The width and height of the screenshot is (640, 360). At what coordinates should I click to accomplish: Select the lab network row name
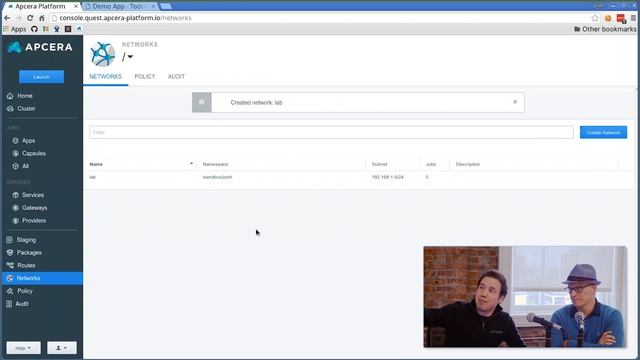tap(93, 177)
